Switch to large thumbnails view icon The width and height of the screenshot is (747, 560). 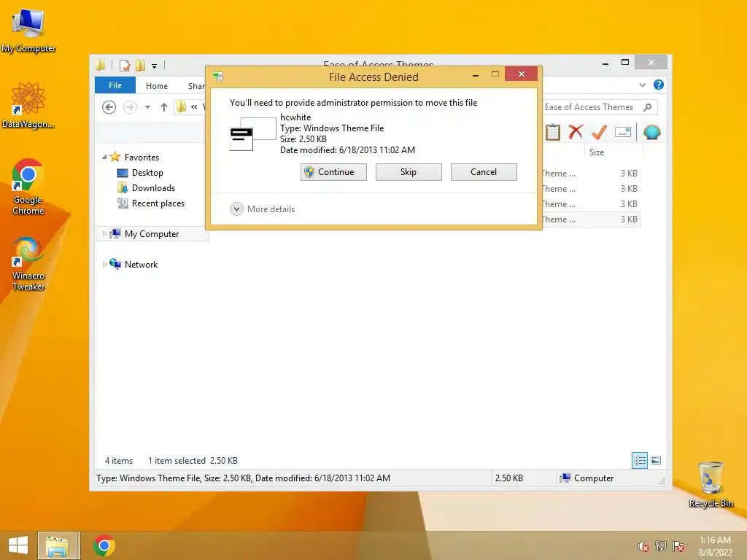point(656,460)
